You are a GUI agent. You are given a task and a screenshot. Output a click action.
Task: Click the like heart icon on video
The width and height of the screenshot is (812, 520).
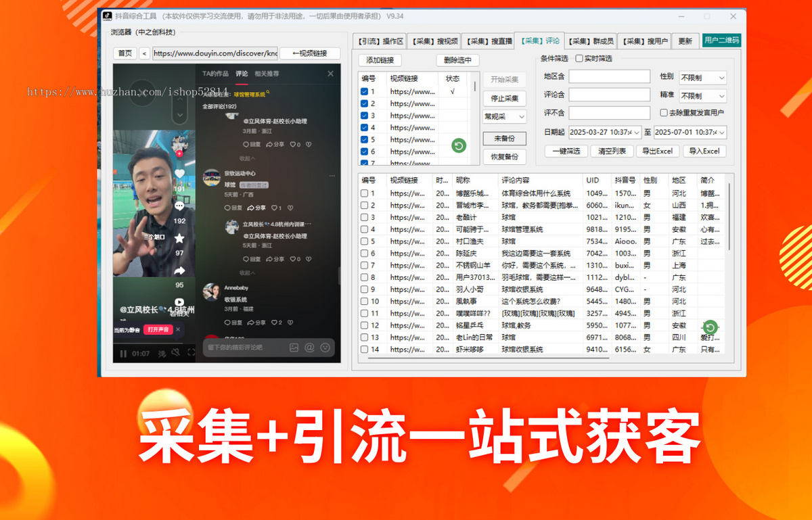(x=179, y=174)
